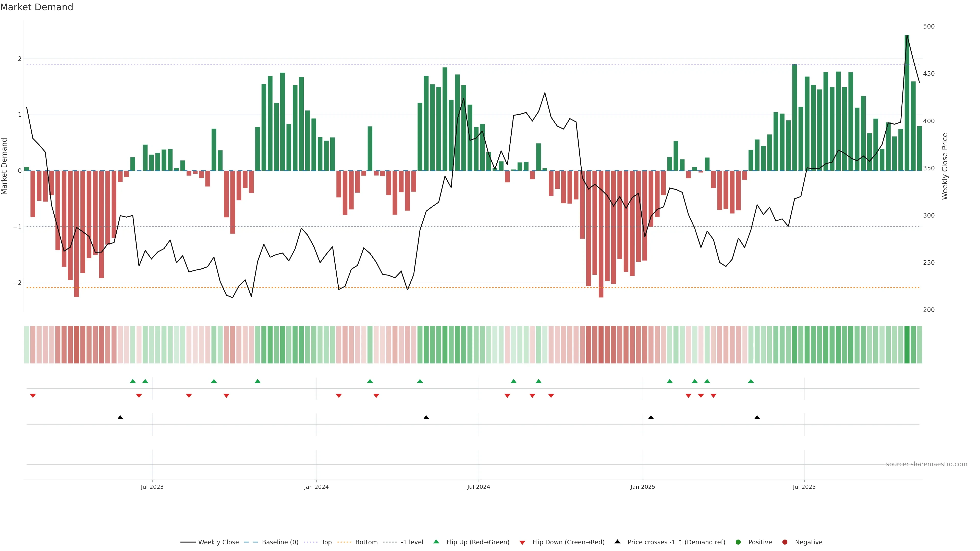
Task: Click green Flip Up legend triangle
Action: pos(436,542)
